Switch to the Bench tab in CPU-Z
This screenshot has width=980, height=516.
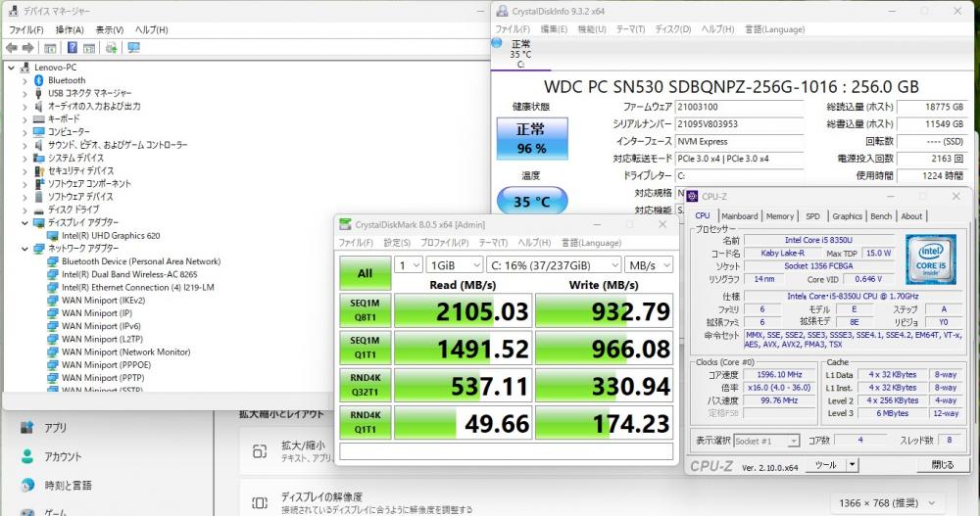tap(881, 216)
